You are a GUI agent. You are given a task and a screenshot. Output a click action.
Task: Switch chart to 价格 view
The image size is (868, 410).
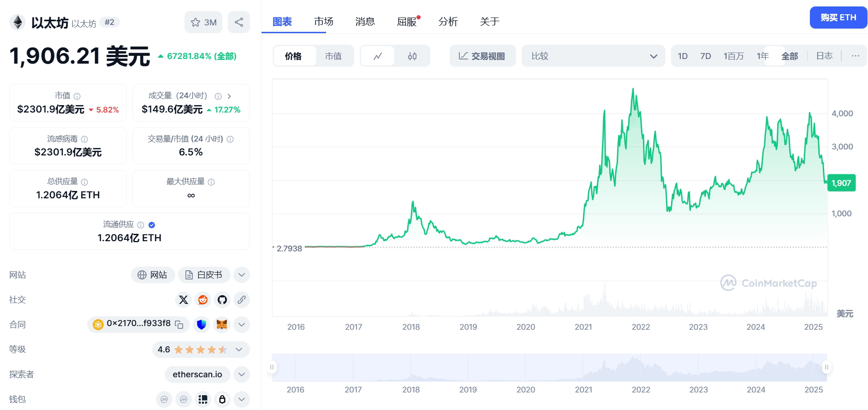(x=293, y=56)
